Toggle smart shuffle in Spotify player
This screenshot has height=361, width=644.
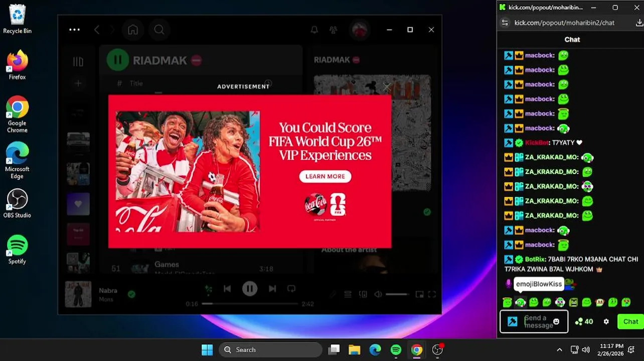pos(208,289)
